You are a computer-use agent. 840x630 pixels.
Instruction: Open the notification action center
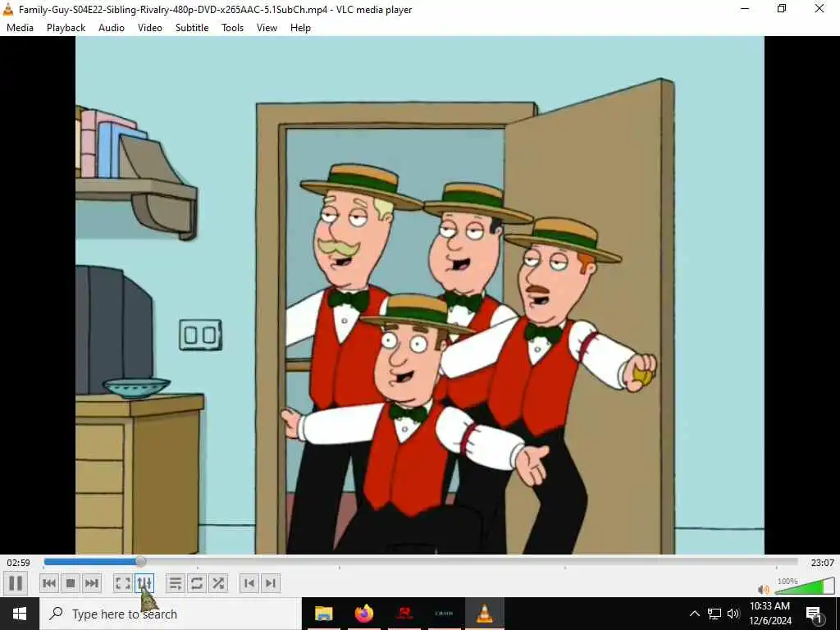pyautogui.click(x=814, y=614)
